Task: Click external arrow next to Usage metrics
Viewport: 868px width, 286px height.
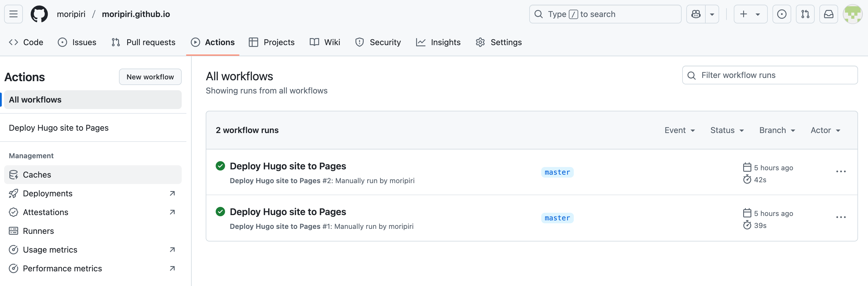Action: click(172, 250)
